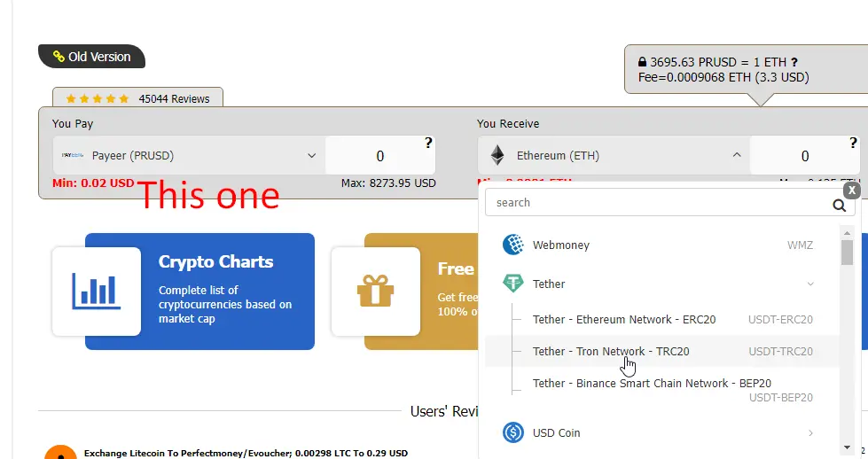Screen dimensions: 868x459
Task: Click the question mark beside receive amount
Action: (x=853, y=143)
